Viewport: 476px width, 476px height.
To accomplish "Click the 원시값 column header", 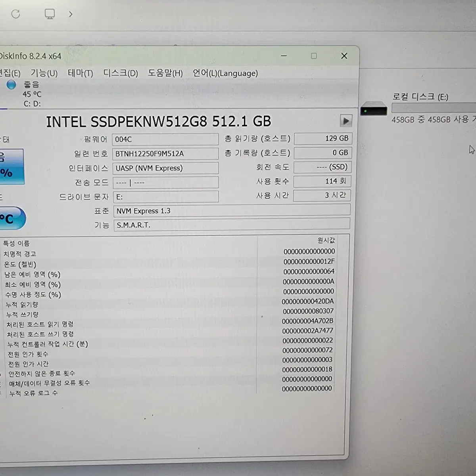I will [326, 240].
